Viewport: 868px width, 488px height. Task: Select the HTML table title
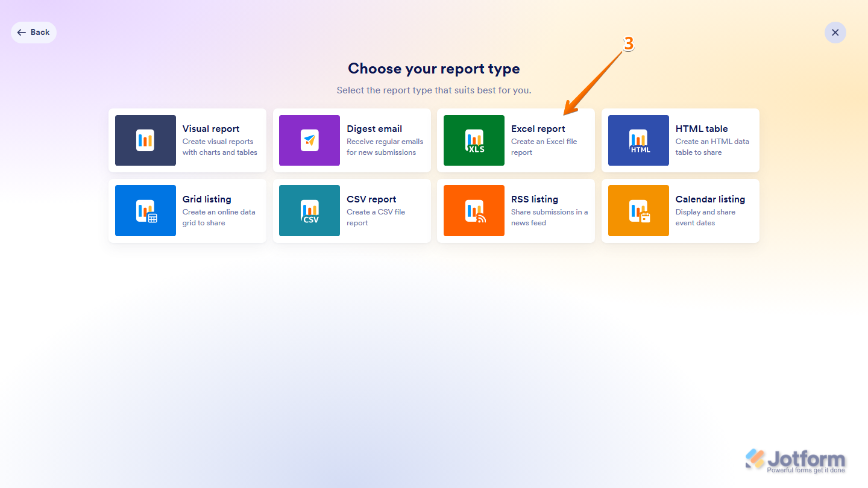click(702, 129)
